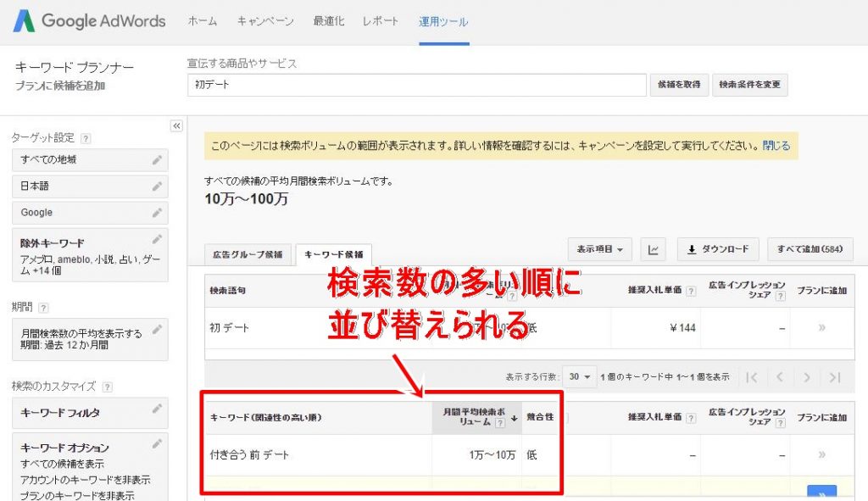This screenshot has width=868, height=501.
Task: Sort by 月間平均検索ボリューム down arrow
Action: click(515, 419)
